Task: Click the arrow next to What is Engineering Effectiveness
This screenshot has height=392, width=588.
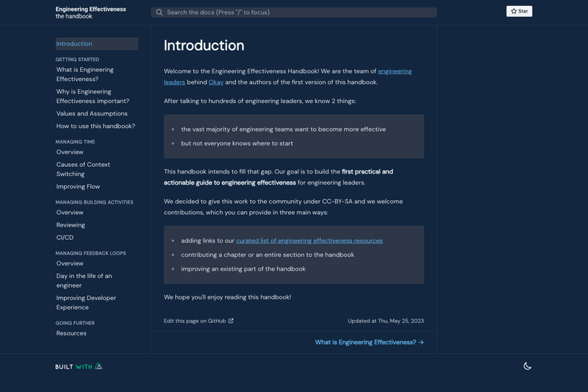Action: pyautogui.click(x=421, y=342)
